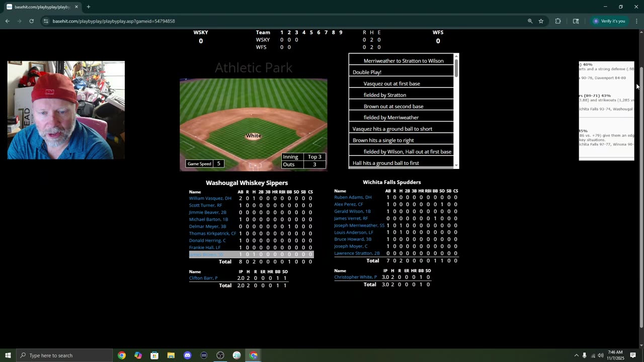
Task: Open Chrome's three-dot menu
Action: (x=636, y=21)
